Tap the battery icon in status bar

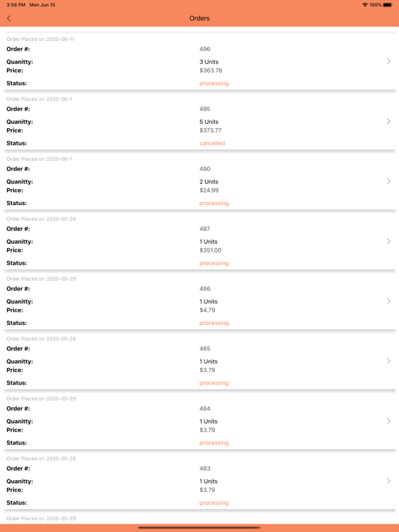(388, 5)
